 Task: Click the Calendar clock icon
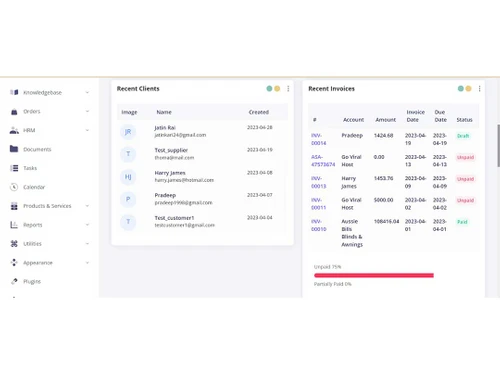coord(14,187)
